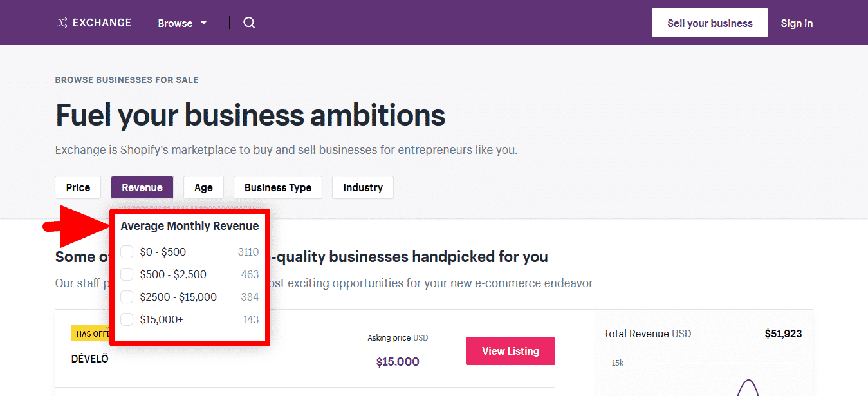Open search with the magnifier icon
The image size is (868, 396).
(x=250, y=23)
